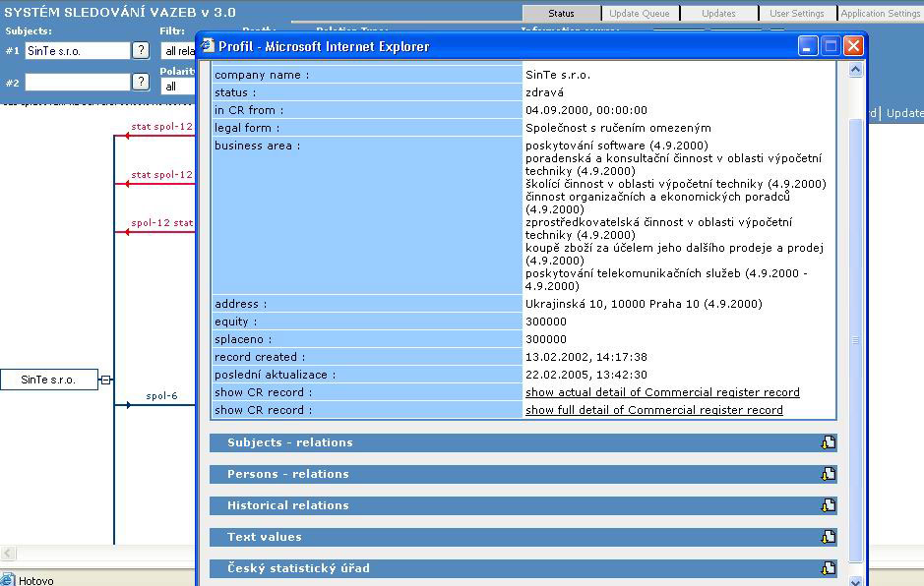This screenshot has height=586, width=924.
Task: Click the IE page icon in status bar
Action: [x=8, y=580]
